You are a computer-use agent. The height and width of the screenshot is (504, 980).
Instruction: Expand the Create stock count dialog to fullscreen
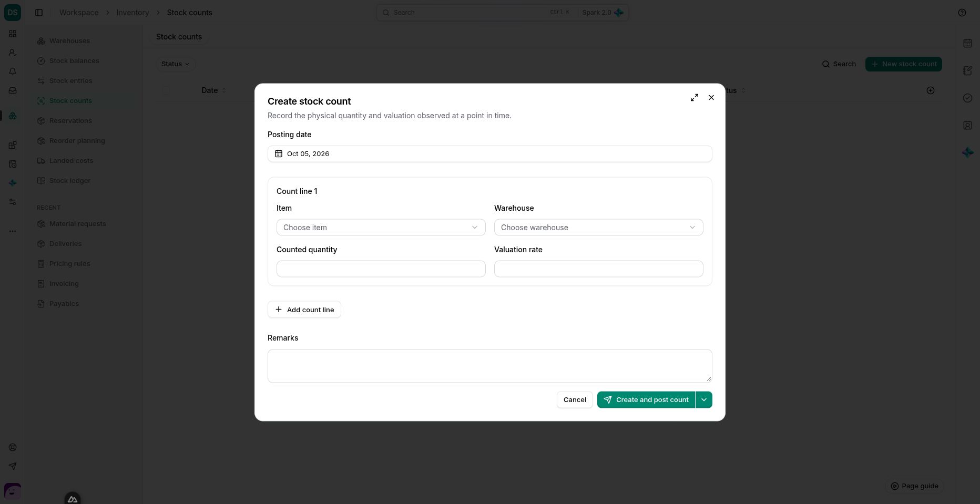pyautogui.click(x=695, y=98)
